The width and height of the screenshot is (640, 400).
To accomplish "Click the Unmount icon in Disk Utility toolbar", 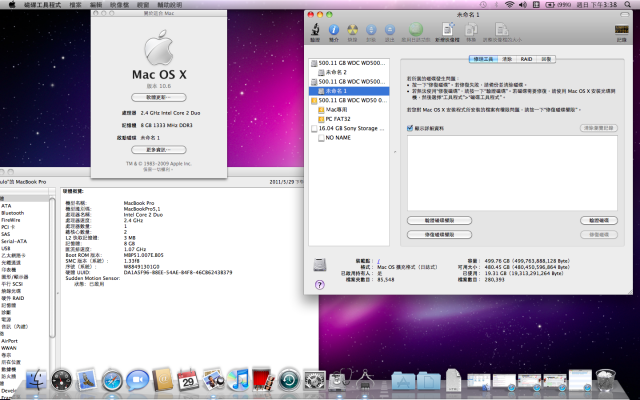I will point(371,30).
